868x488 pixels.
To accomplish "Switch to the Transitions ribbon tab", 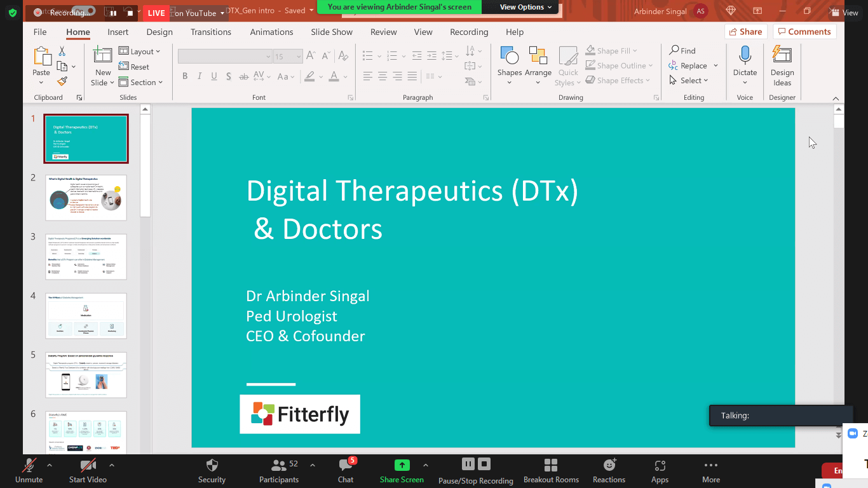I will (x=211, y=32).
